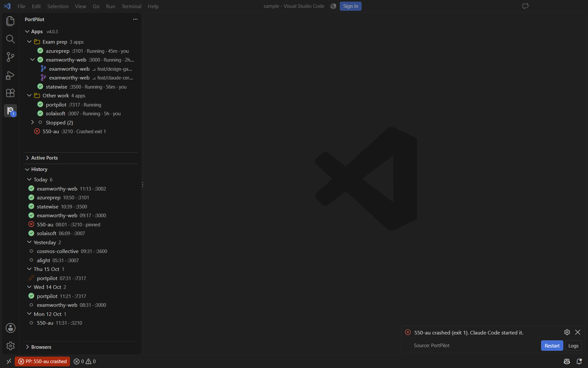Click the PP: 550-au crashed status item
The height and width of the screenshot is (368, 588).
pyautogui.click(x=42, y=361)
